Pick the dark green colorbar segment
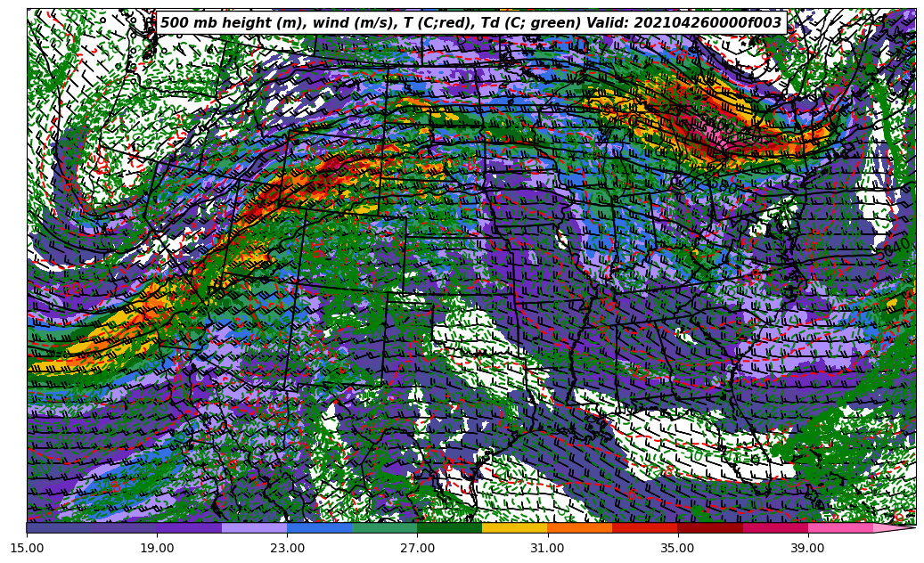 449,527
